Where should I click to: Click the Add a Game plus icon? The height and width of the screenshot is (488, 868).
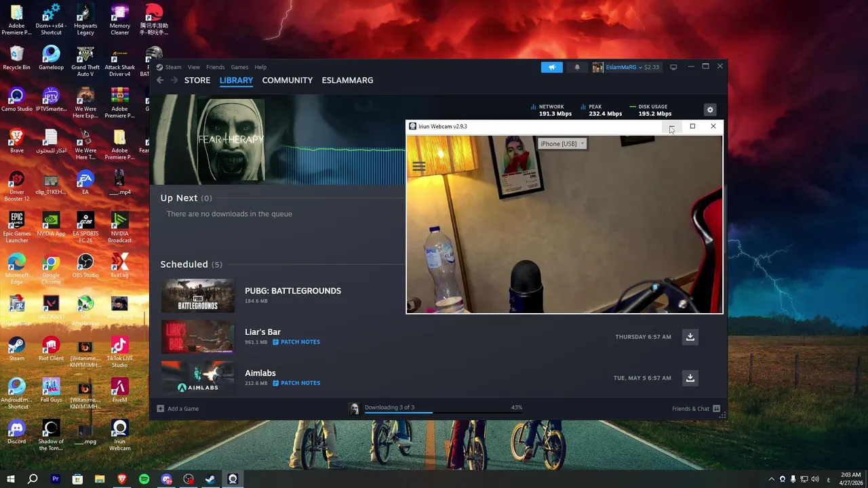[x=160, y=409]
